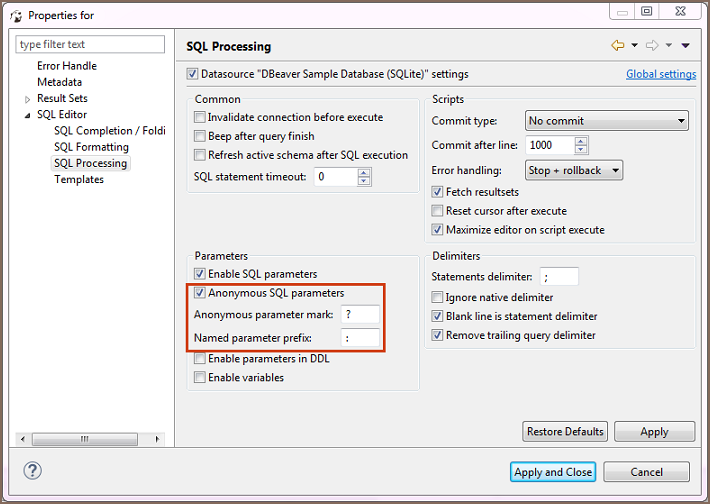Click the Statements delimiter text field

[x=559, y=277]
